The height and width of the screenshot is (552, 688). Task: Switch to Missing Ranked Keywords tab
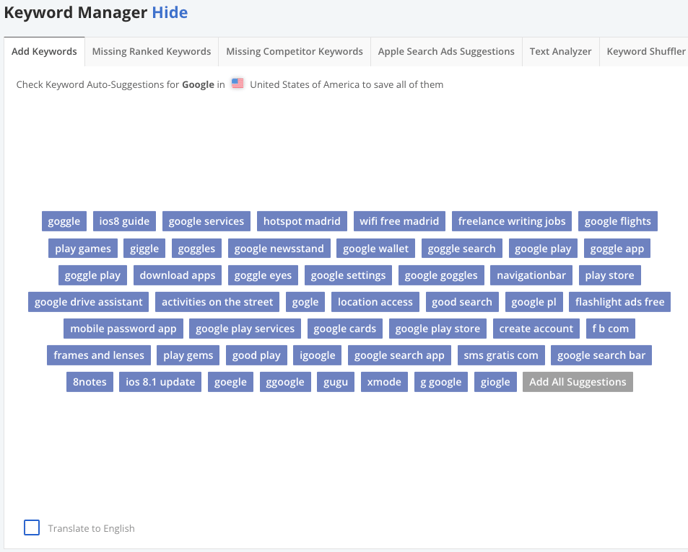pos(151,51)
